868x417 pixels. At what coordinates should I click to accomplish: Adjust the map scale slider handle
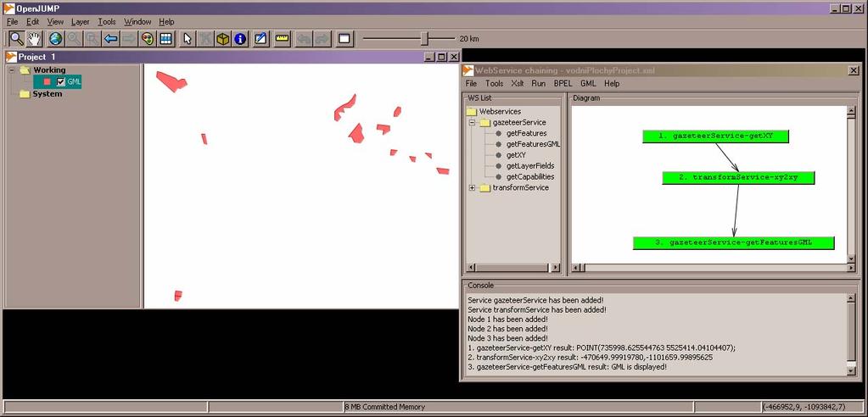[424, 38]
